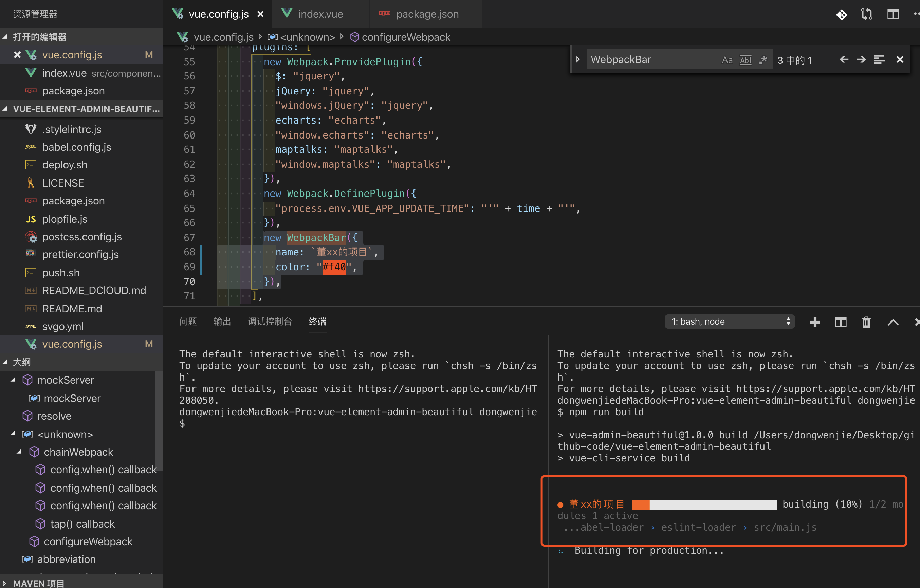
Task: Open the source control diff icon
Action: coord(841,14)
